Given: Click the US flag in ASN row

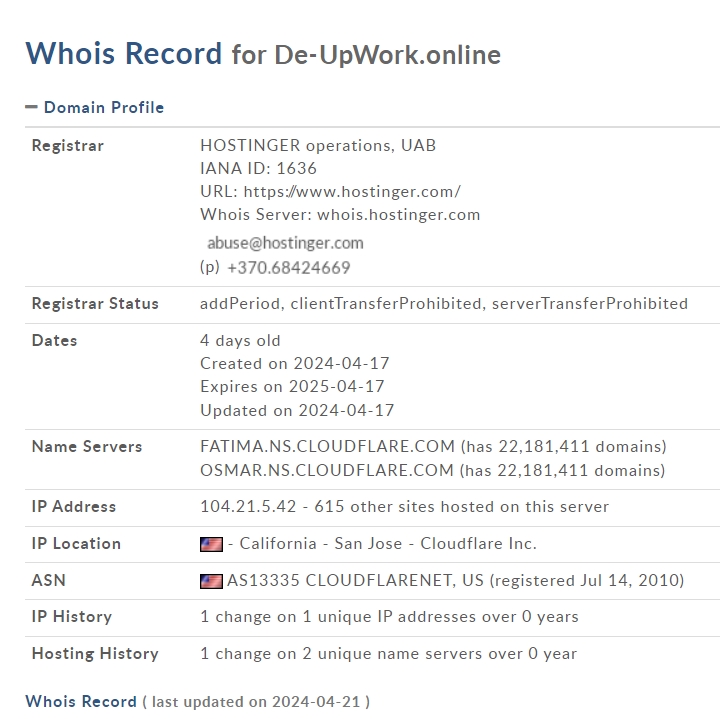Looking at the screenshot, I should [x=211, y=581].
